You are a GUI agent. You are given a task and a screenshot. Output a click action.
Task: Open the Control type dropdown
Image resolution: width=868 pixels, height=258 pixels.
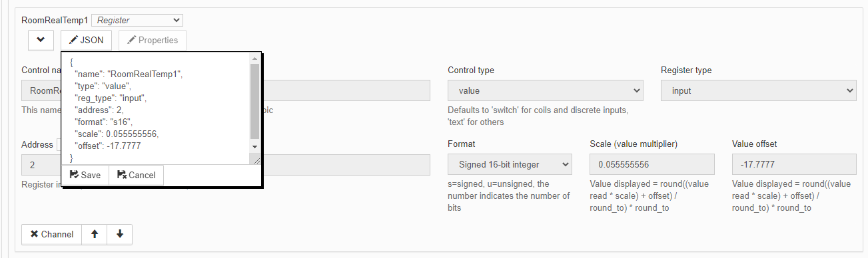pyautogui.click(x=546, y=90)
